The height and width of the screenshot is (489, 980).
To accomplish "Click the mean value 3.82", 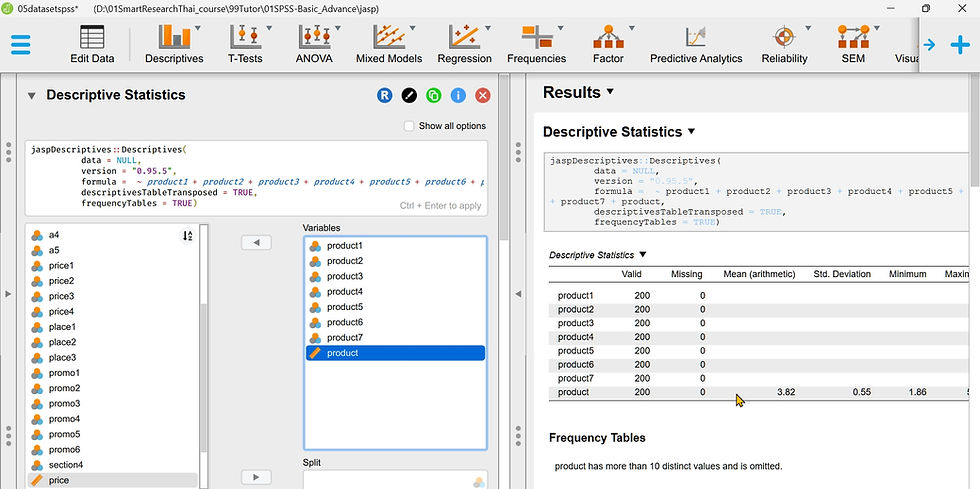I will 786,393.
